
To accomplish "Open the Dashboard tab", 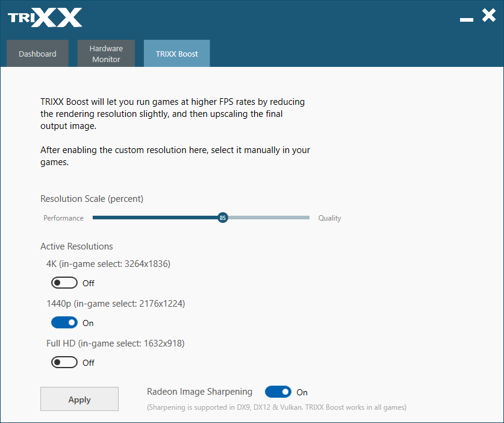I will pyautogui.click(x=37, y=54).
